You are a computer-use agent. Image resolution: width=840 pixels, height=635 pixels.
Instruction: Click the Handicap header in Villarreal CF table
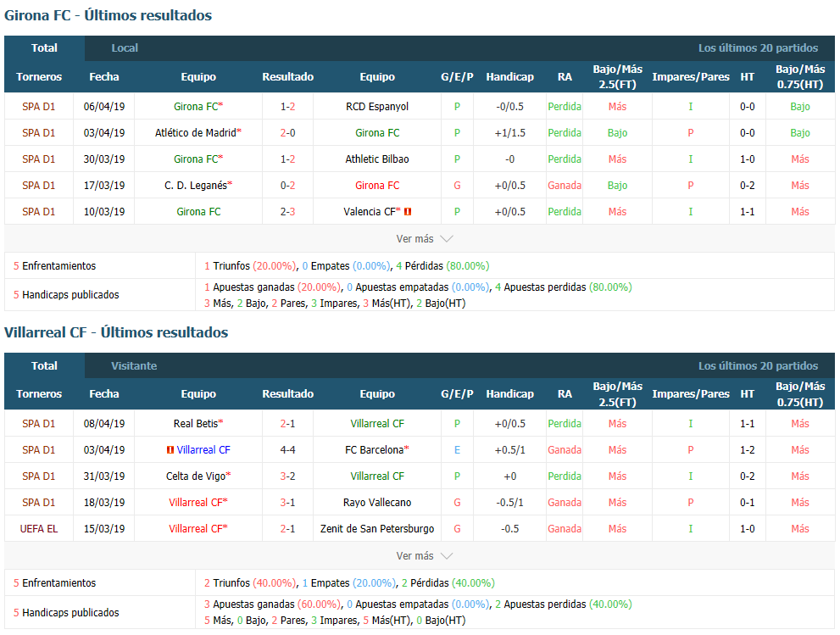[510, 394]
